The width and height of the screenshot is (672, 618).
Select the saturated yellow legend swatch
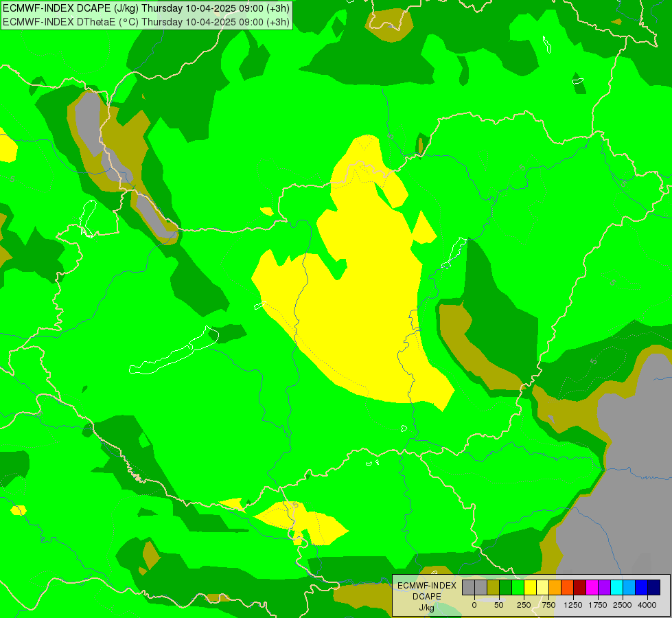click(530, 587)
